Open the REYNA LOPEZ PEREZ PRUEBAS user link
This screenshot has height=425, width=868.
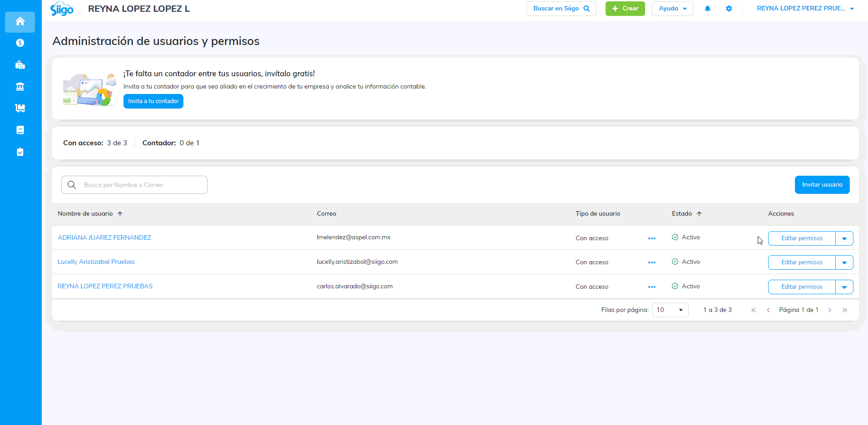pyautogui.click(x=105, y=287)
